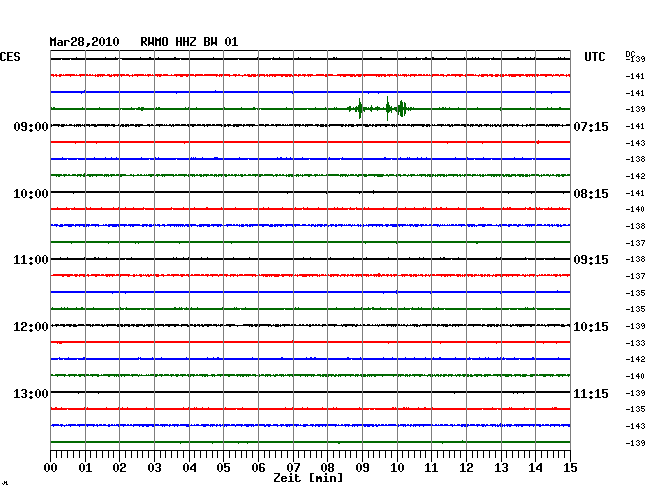Screen dimensions: 650x494
Task: Click the date label Mar28,2010
Action: point(85,42)
